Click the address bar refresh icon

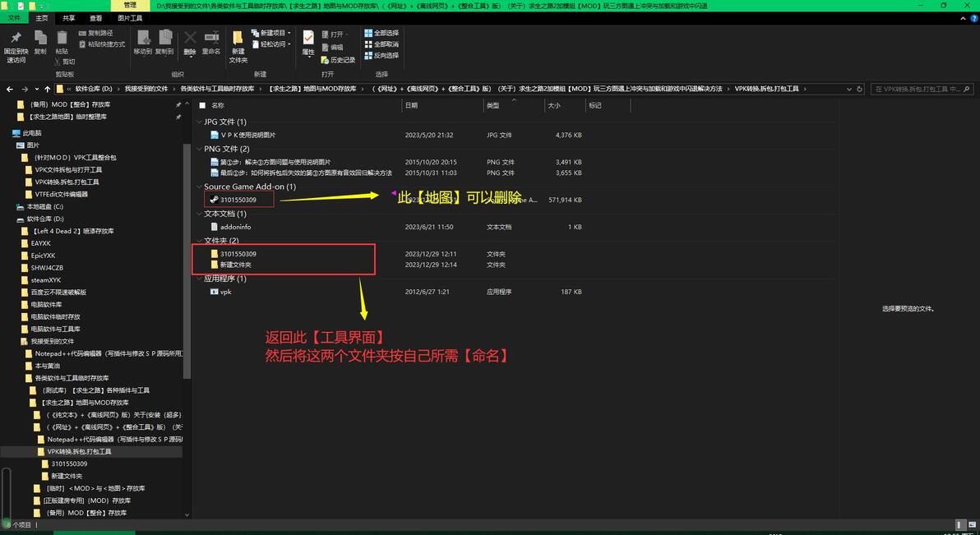(x=859, y=90)
